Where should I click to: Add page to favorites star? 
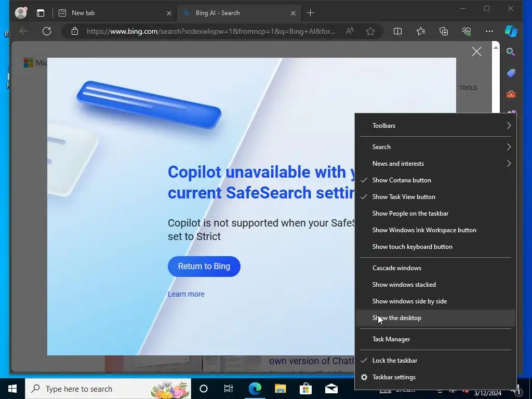(x=370, y=31)
